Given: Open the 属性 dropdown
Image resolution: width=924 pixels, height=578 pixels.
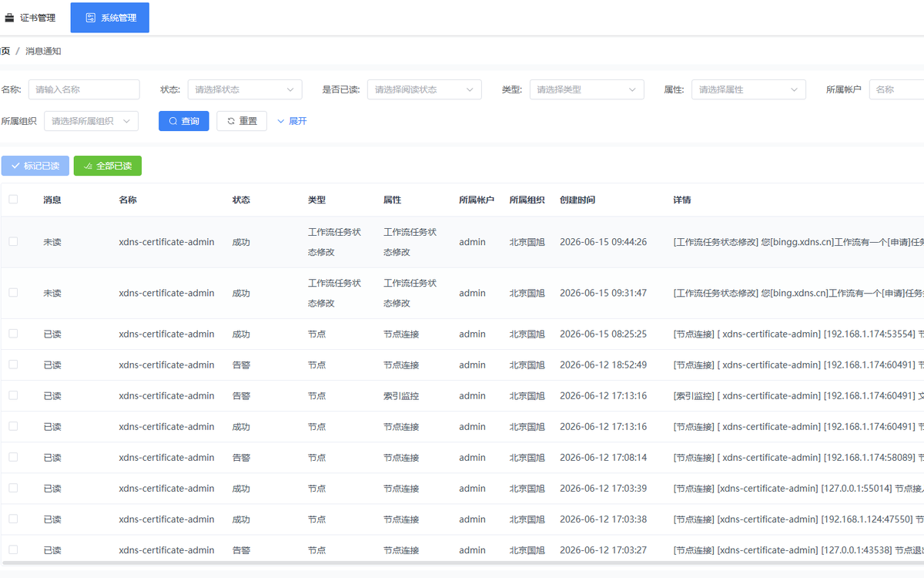Looking at the screenshot, I should tap(748, 89).
